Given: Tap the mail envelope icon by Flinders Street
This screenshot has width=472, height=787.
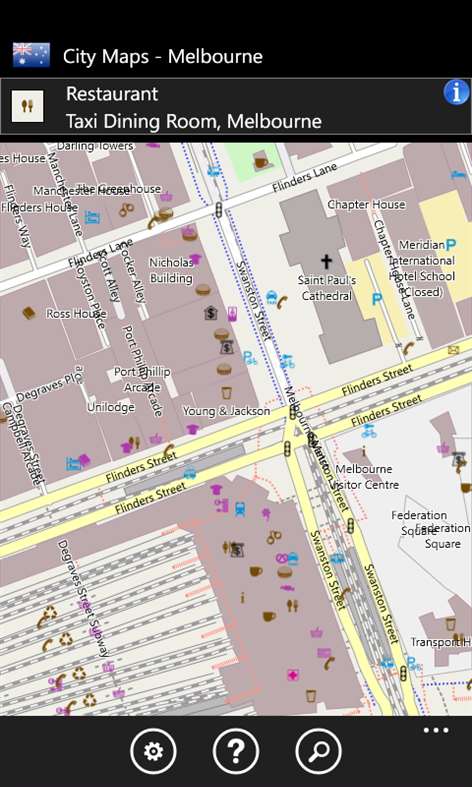Looking at the screenshot, I should pyautogui.click(x=454, y=349).
